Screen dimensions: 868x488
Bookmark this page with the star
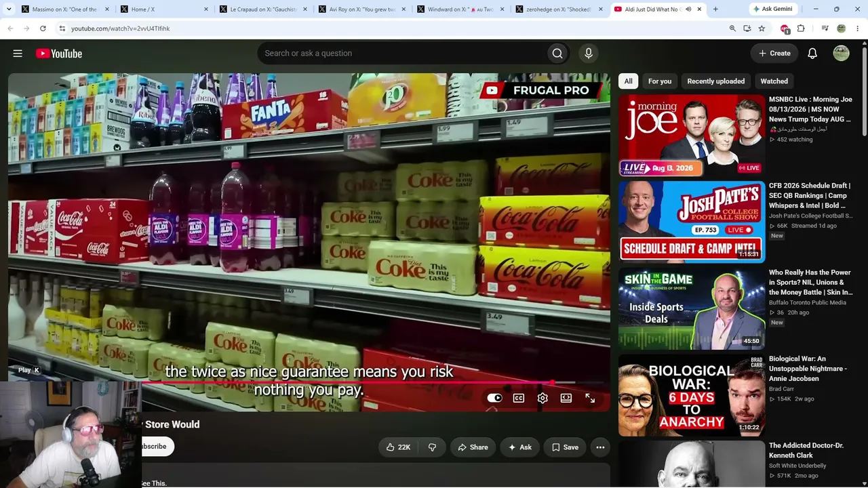pos(762,28)
